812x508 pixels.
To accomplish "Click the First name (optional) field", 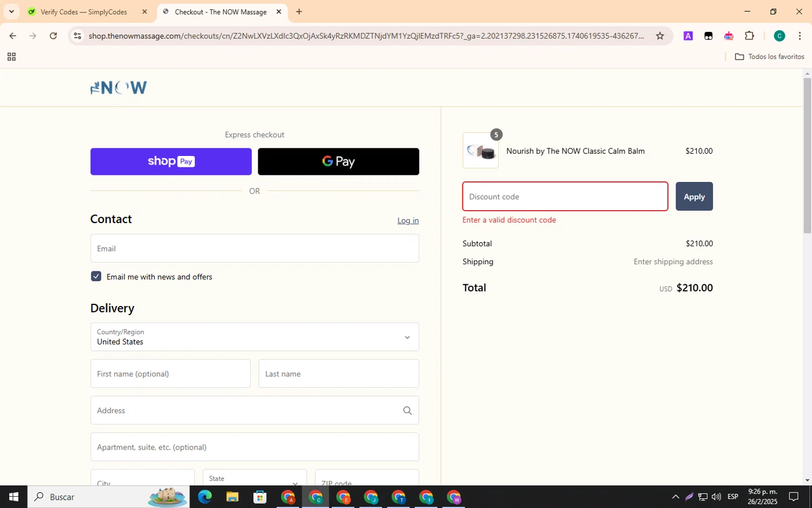I will click(171, 374).
